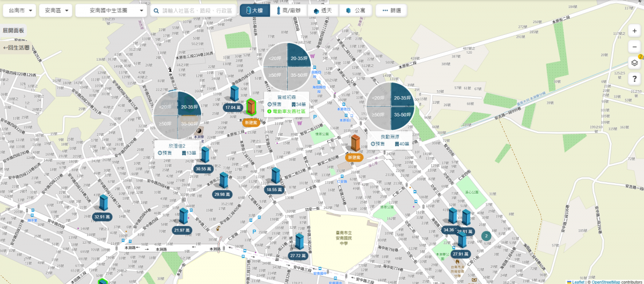Click the building marker priced 21.97 萬
The height and width of the screenshot is (284, 644).
point(183,217)
